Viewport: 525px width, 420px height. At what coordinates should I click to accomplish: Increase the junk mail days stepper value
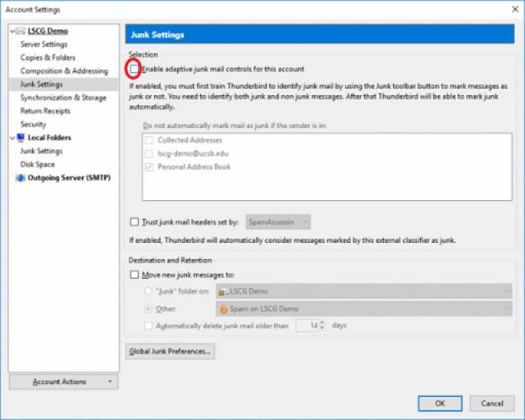tap(322, 323)
